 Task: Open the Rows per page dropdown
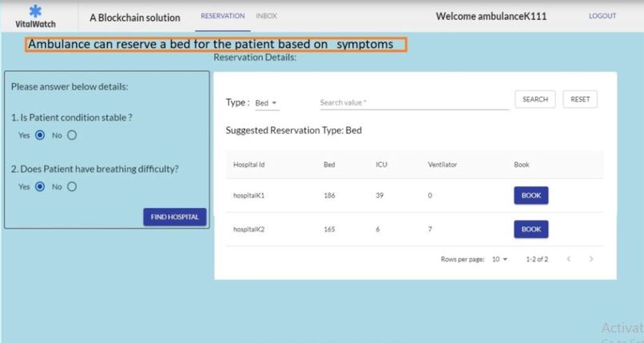tap(499, 259)
